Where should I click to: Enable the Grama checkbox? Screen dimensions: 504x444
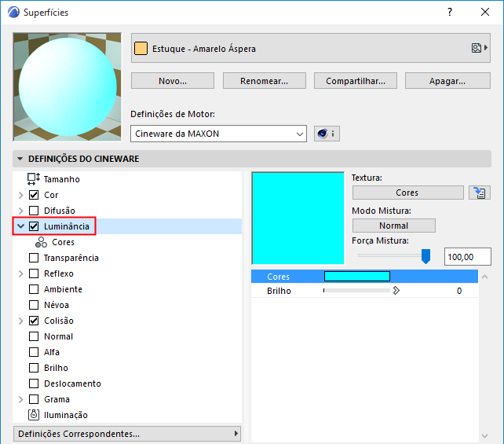tap(34, 399)
